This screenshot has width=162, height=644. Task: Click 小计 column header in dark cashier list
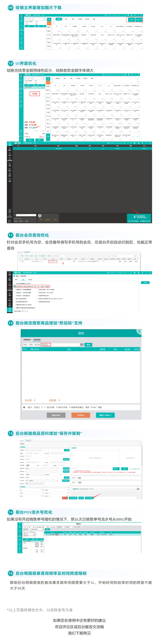[144, 146]
